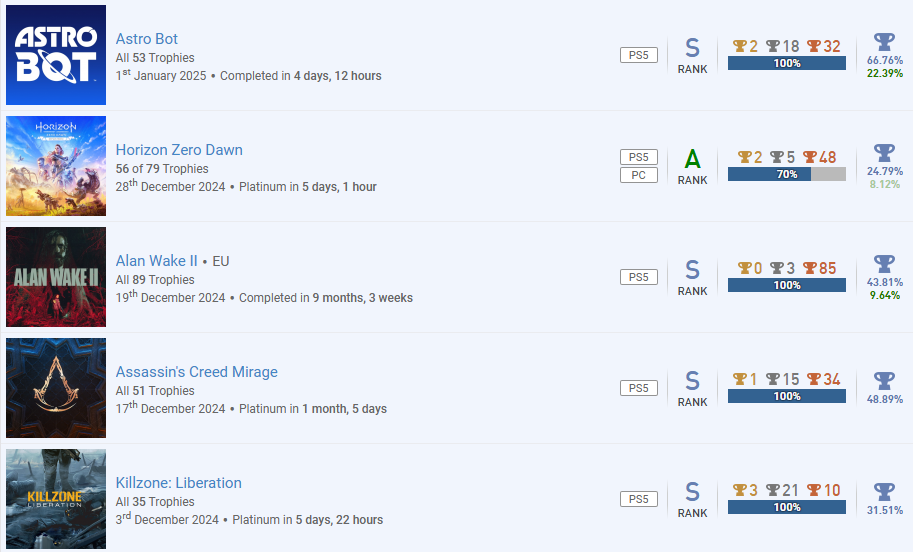The width and height of the screenshot is (913, 552).
Task: Click the silver trophy icon in Alan Wake II row
Action: pyautogui.click(x=777, y=268)
